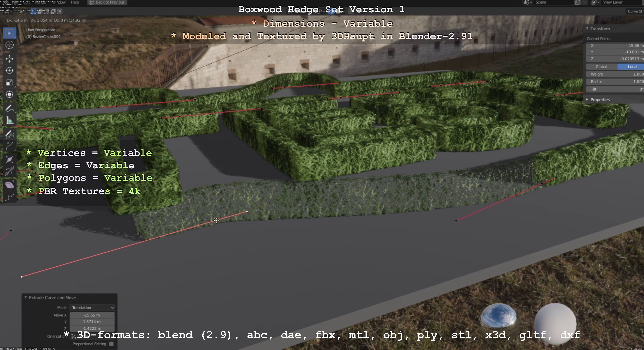Click the Back to Previous button
Image resolution: width=644 pixels, height=350 pixels.
(x=107, y=2)
